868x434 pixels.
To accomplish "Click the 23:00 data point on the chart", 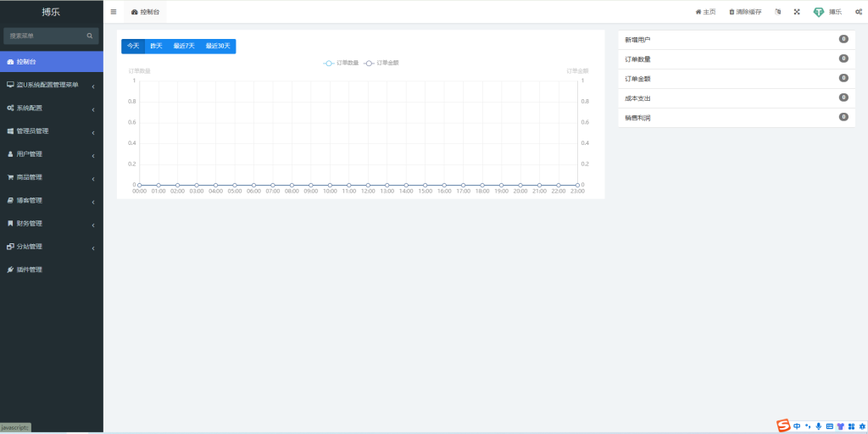I will click(x=577, y=185).
